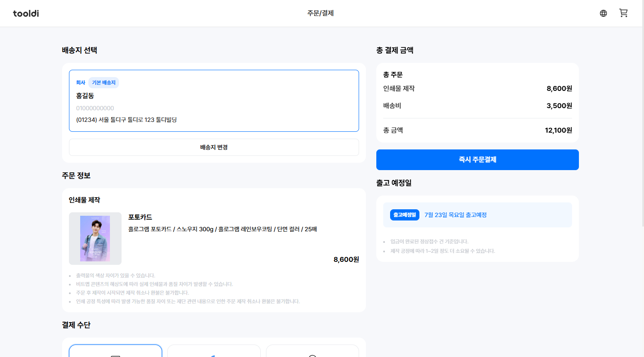644x357 pixels.
Task: Click the 7월 23일 목요일 출고예정 text
Action: coord(456,215)
